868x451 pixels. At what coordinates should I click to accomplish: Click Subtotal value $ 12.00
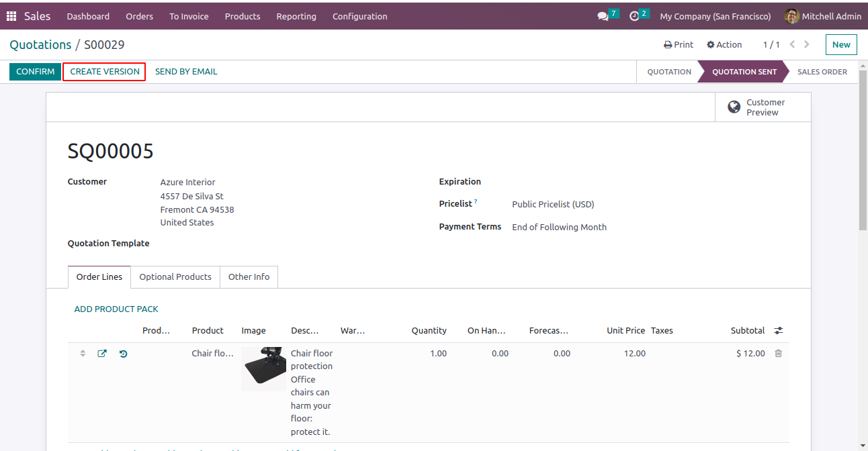click(x=750, y=353)
